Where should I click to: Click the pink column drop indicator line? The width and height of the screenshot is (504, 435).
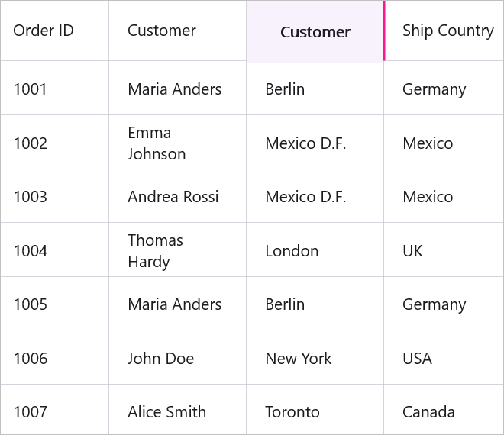pyautogui.click(x=384, y=31)
